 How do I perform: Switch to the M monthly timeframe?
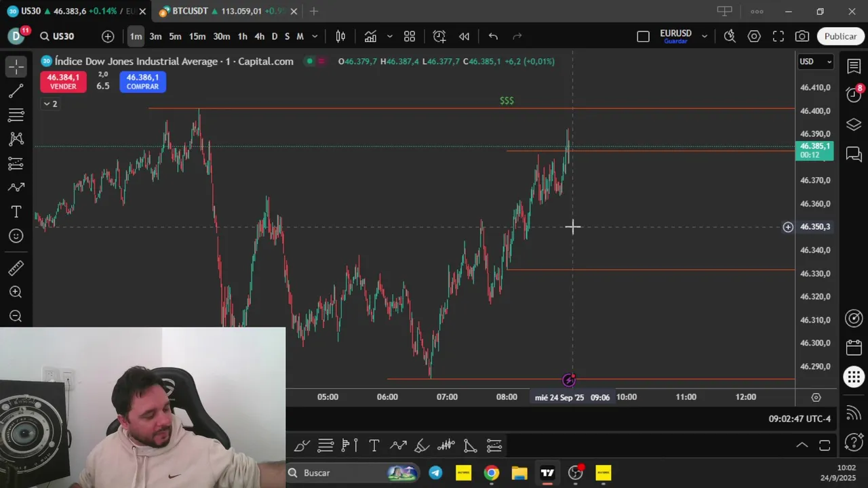click(300, 37)
